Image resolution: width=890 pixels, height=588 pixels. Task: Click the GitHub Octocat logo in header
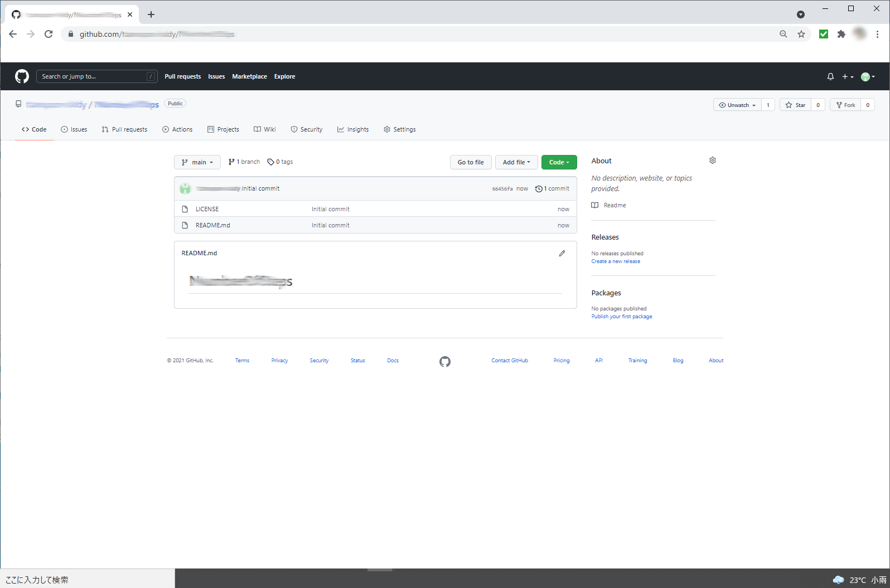pyautogui.click(x=22, y=76)
